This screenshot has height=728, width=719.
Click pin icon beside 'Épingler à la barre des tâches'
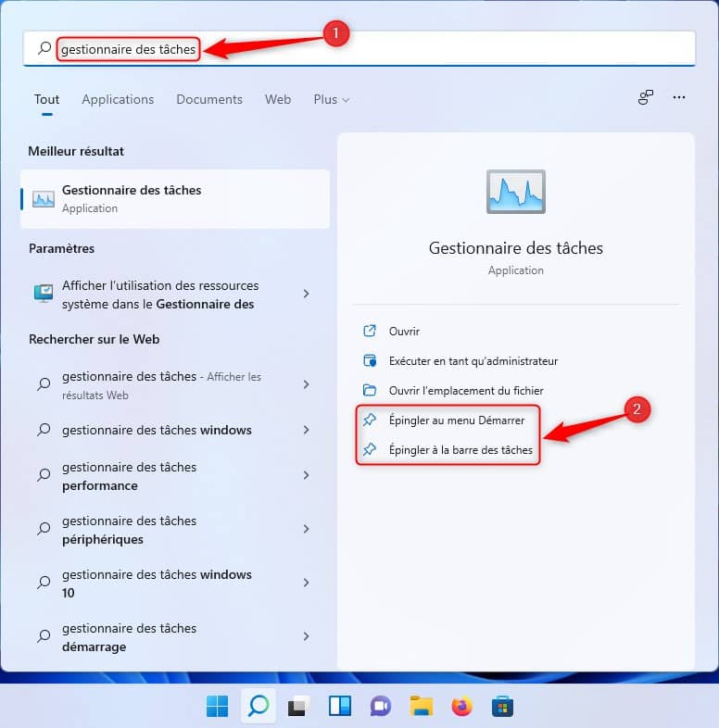click(x=370, y=449)
